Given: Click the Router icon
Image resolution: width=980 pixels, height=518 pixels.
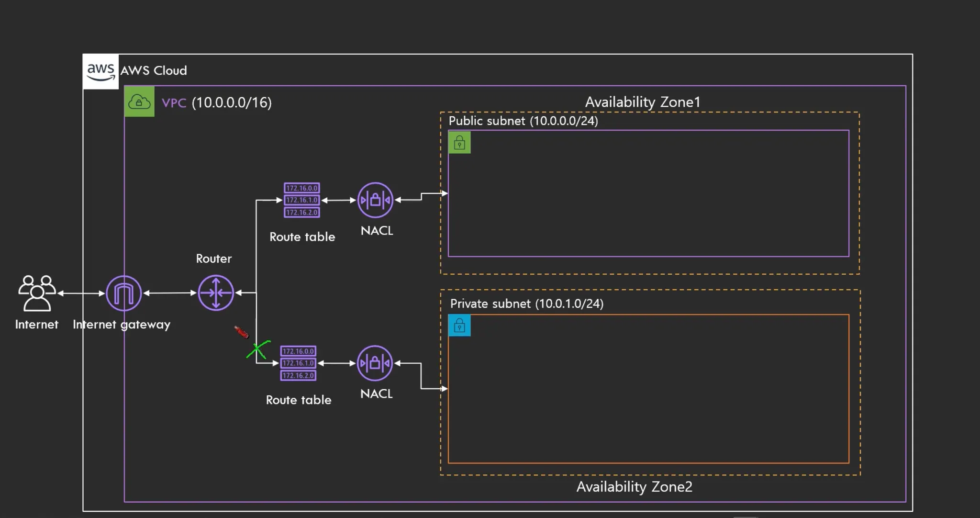Looking at the screenshot, I should (216, 293).
